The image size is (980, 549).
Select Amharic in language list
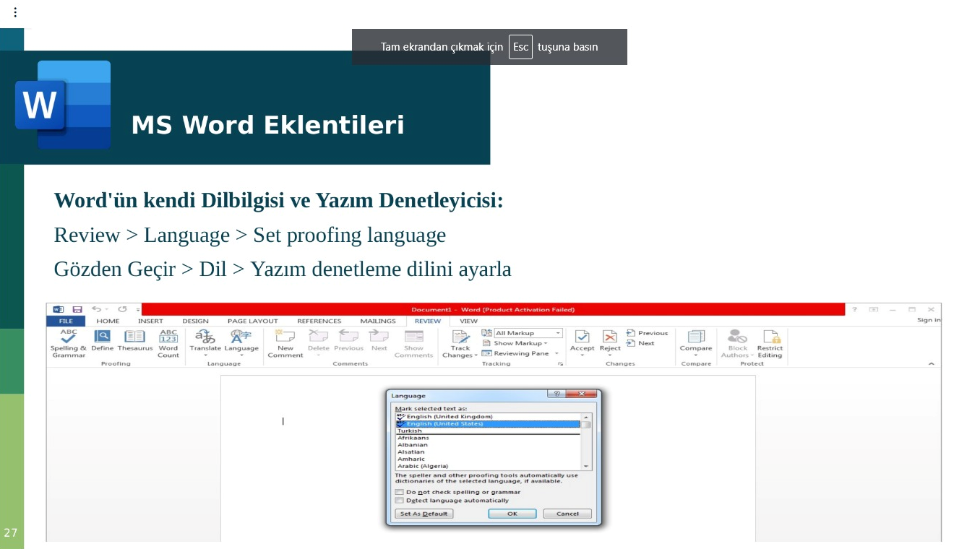point(488,459)
